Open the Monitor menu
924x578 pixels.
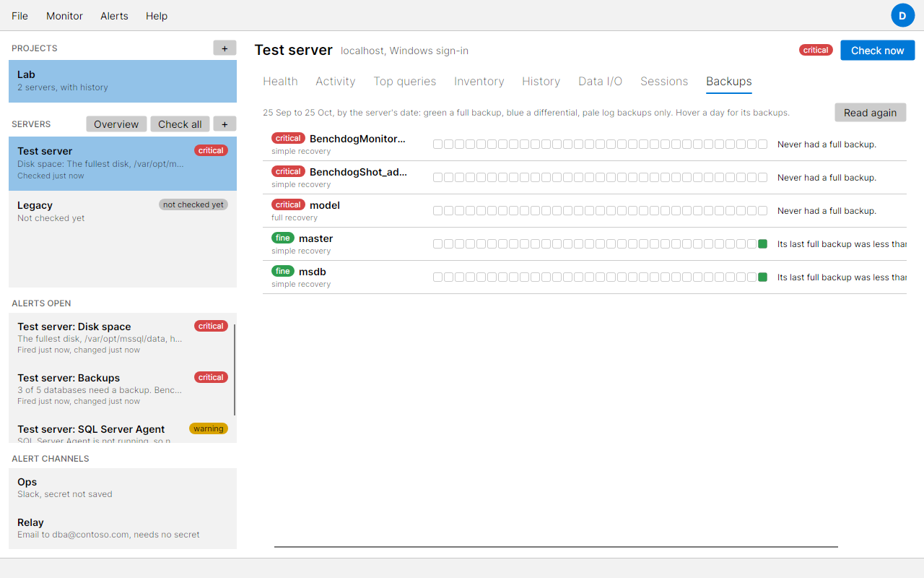[x=65, y=16]
